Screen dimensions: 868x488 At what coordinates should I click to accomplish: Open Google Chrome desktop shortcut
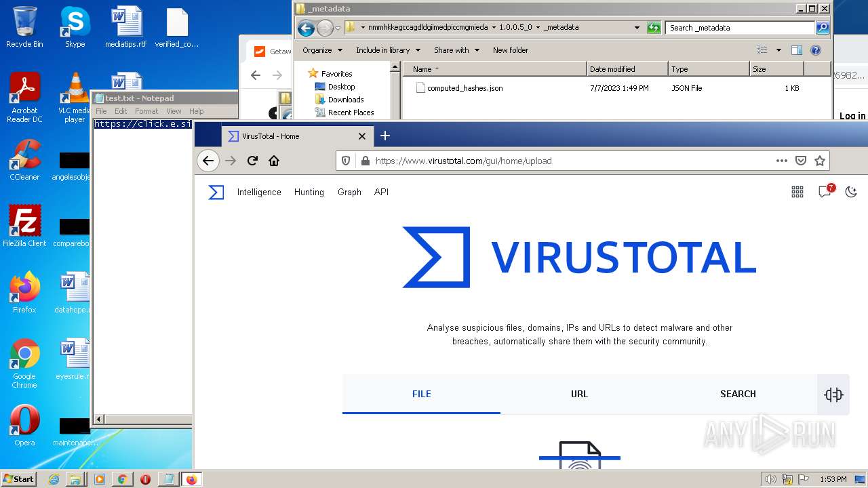pos(24,363)
